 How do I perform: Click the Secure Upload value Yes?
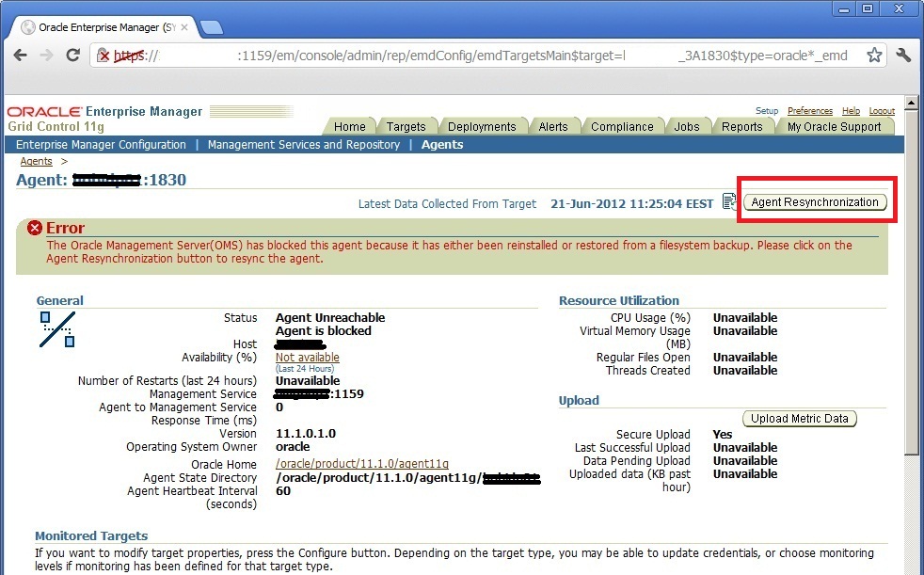[x=723, y=435]
